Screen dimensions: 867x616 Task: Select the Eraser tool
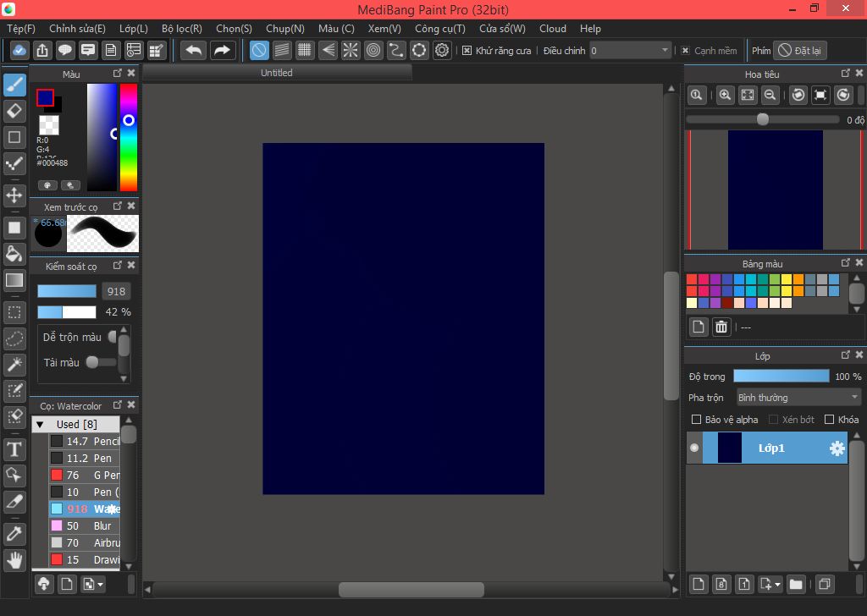15,111
